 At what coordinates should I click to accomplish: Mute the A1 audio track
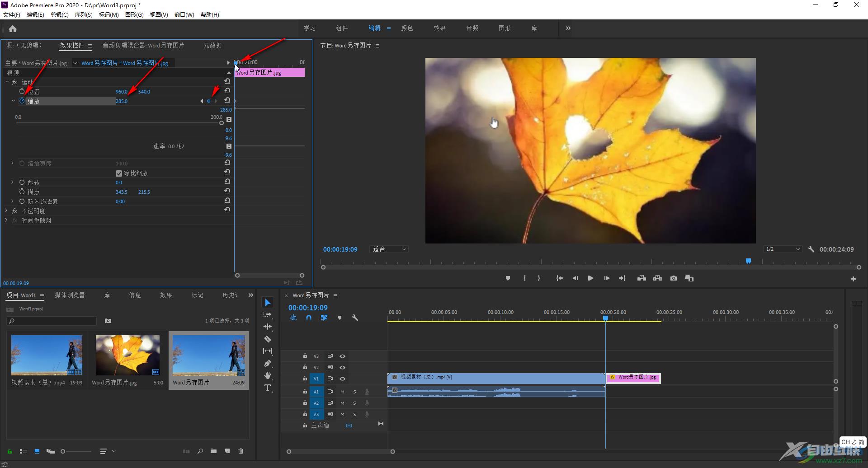tap(342, 392)
